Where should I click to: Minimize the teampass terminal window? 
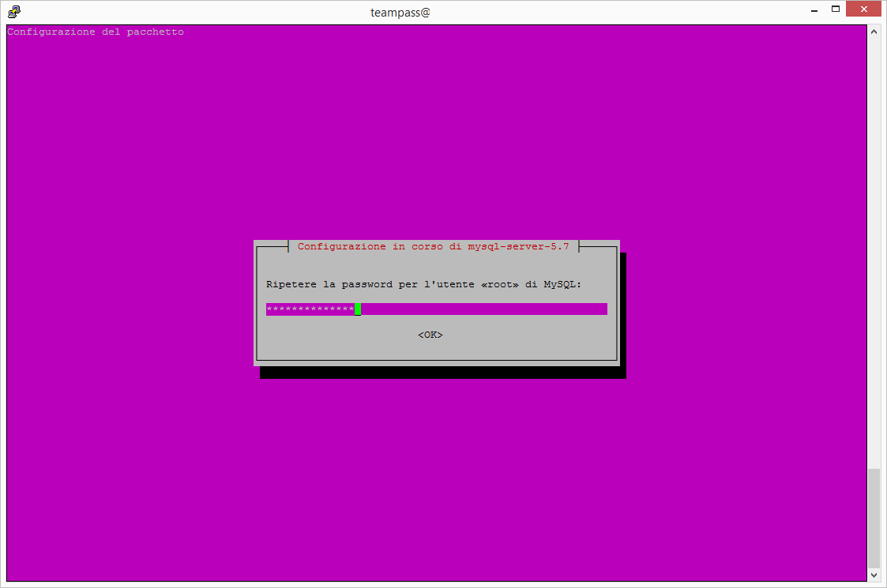click(x=814, y=9)
